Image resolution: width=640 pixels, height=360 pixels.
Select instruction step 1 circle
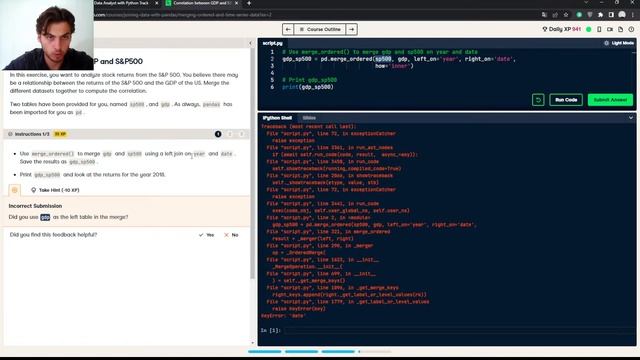coord(218,134)
